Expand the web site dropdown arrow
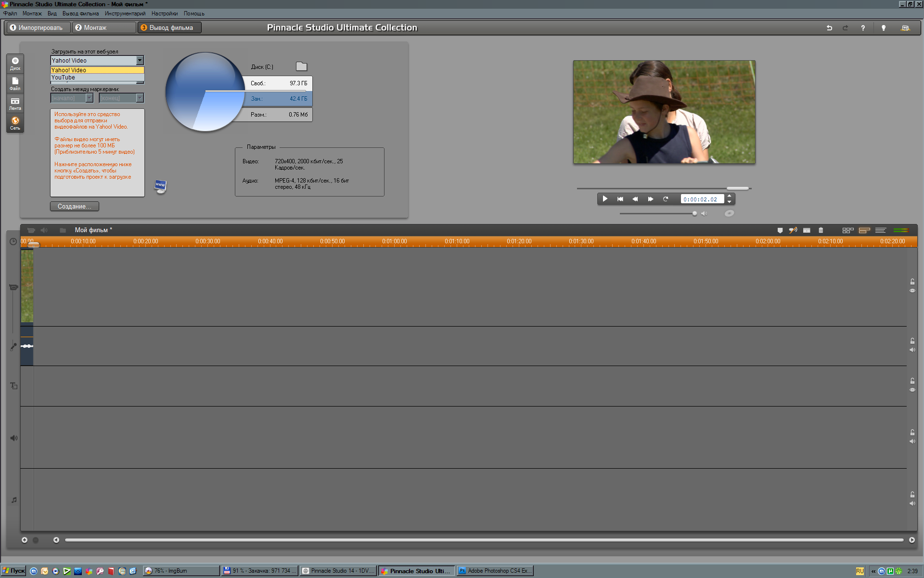Image resolution: width=924 pixels, height=578 pixels. pyautogui.click(x=140, y=60)
